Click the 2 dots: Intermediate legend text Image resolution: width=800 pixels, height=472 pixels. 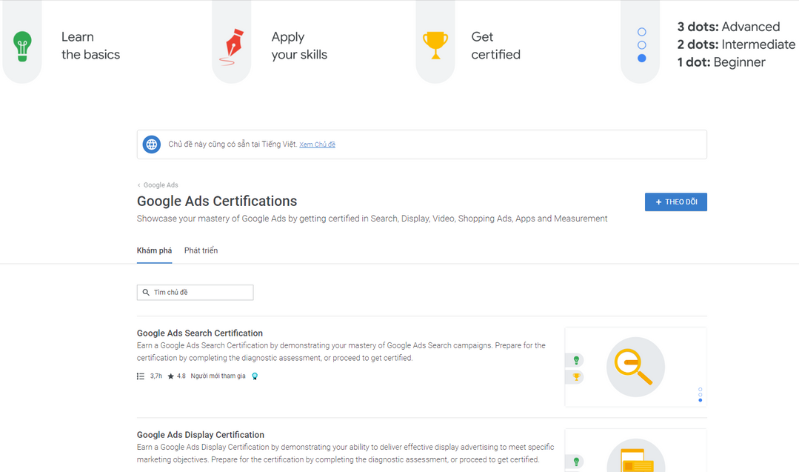tap(736, 44)
